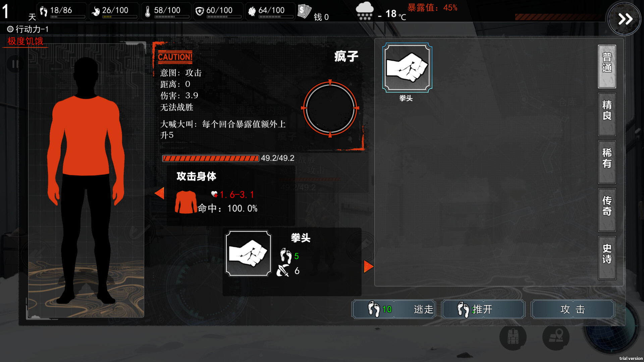Expand the 极度饥饿 status effect

click(x=25, y=41)
